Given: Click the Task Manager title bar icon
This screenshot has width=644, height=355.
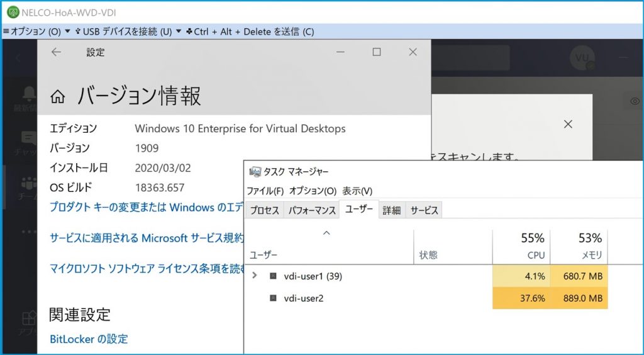Looking at the screenshot, I should pos(255,172).
